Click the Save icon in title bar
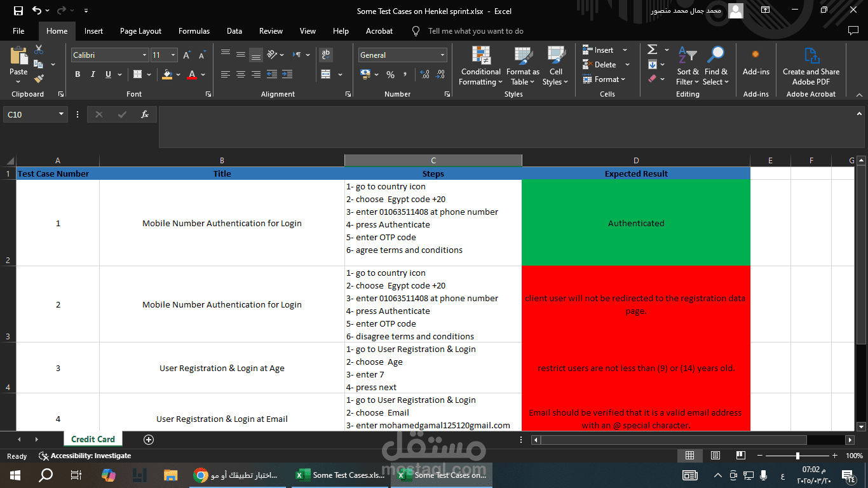This screenshot has width=868, height=488. click(18, 11)
